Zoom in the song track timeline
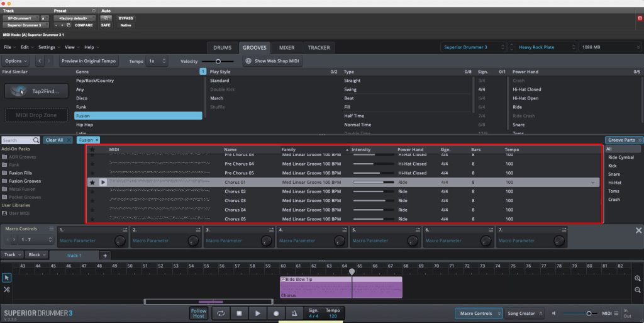 (x=638, y=278)
